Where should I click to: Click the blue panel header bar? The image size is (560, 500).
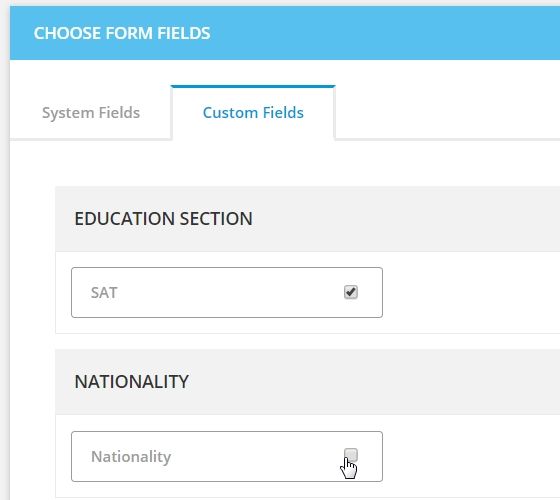pos(285,33)
